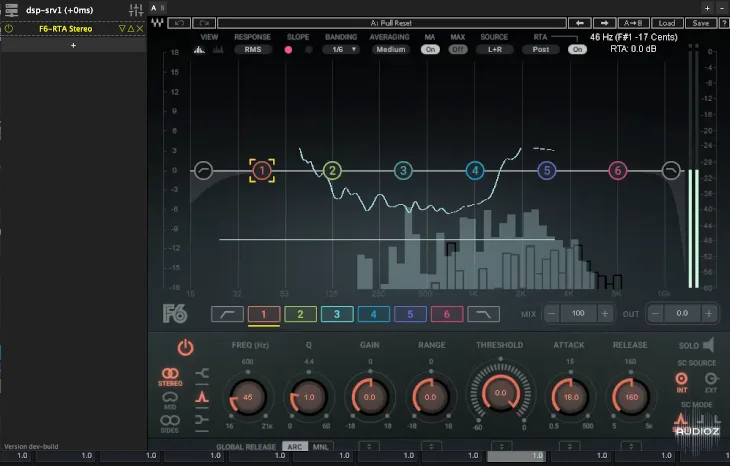Toggle the SOLO speaker icon
Image resolution: width=730 pixels, height=466 pixels.
709,345
